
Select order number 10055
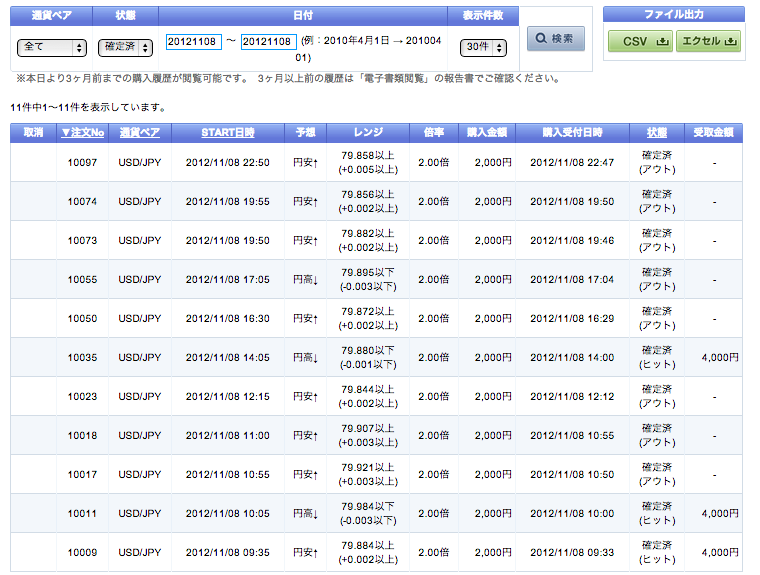click(x=82, y=280)
